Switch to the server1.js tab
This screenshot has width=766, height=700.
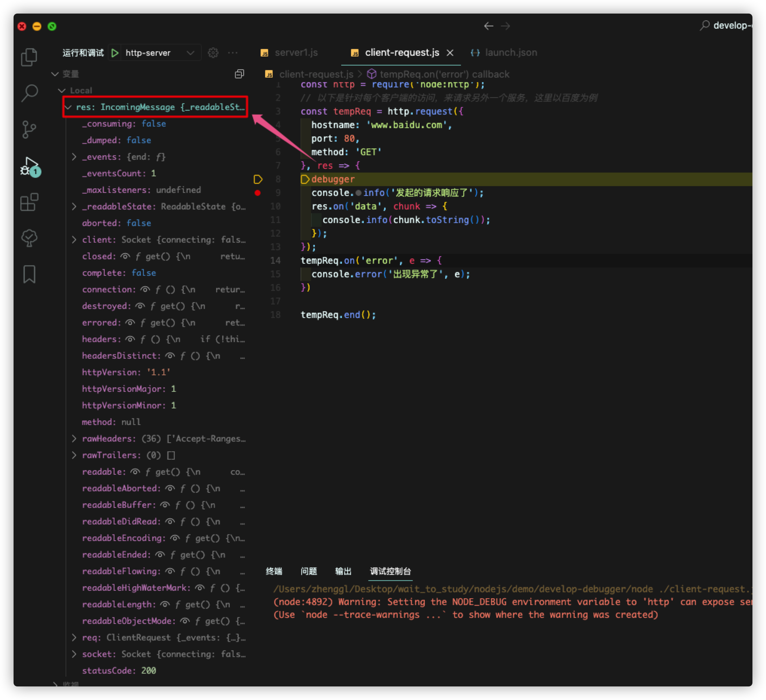pyautogui.click(x=290, y=53)
